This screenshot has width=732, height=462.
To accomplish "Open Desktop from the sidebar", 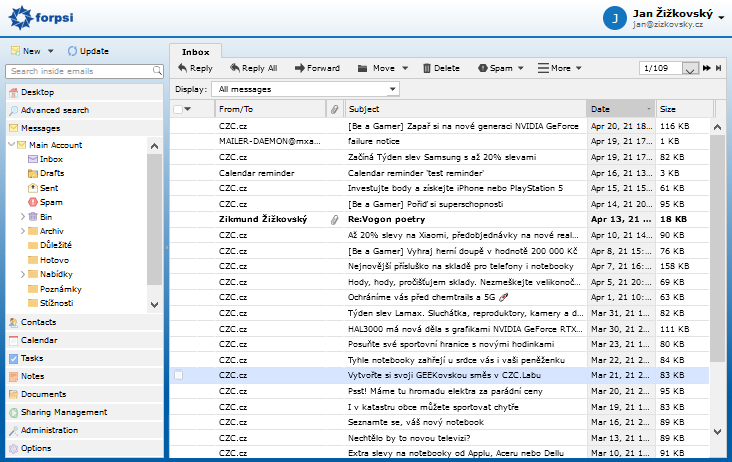I will click(84, 92).
